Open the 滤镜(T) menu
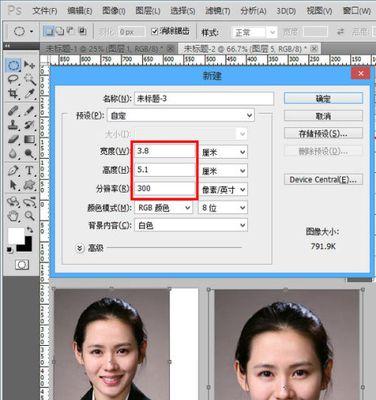376x400 pixels. pos(218,11)
